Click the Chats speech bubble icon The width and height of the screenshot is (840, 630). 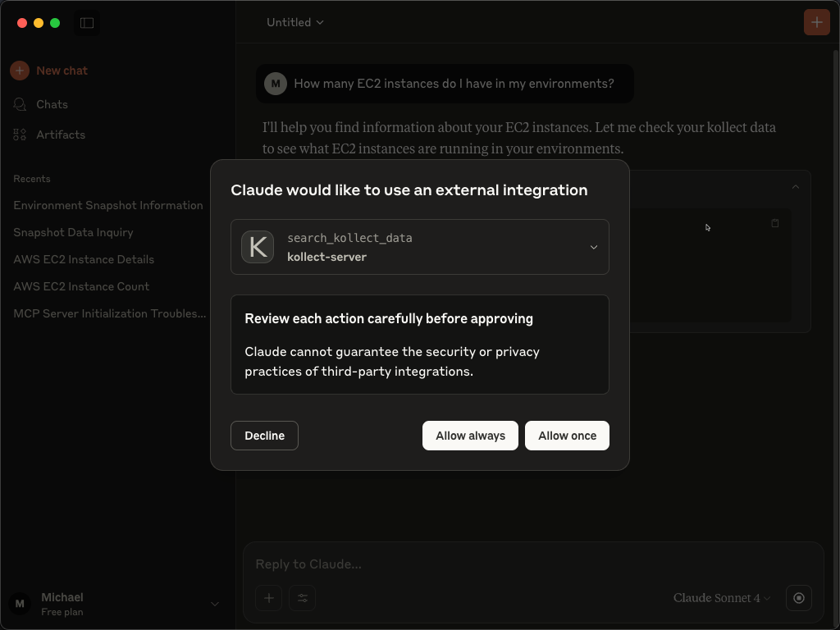20,104
